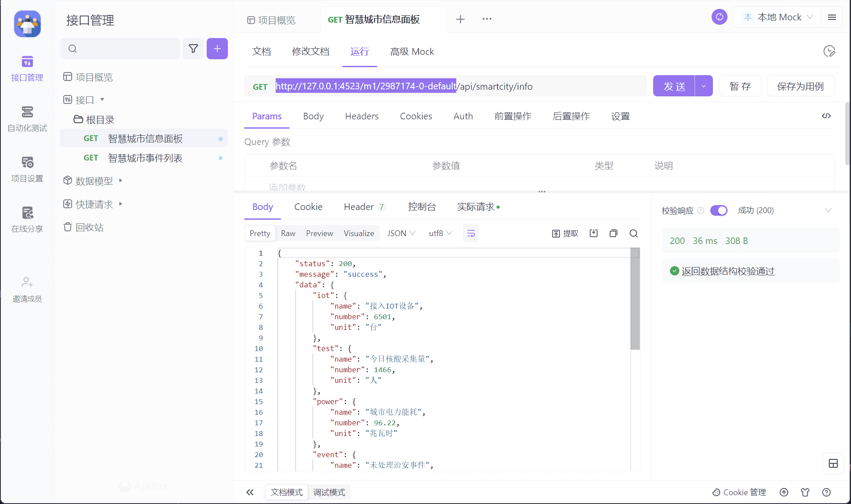Click 提取 extract button

coord(565,233)
